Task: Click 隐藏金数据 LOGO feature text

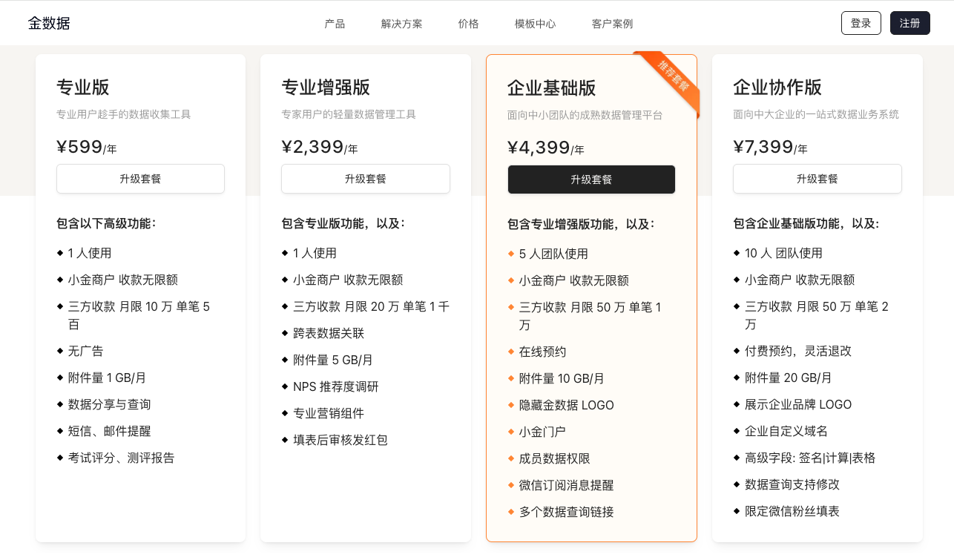Action: (566, 405)
